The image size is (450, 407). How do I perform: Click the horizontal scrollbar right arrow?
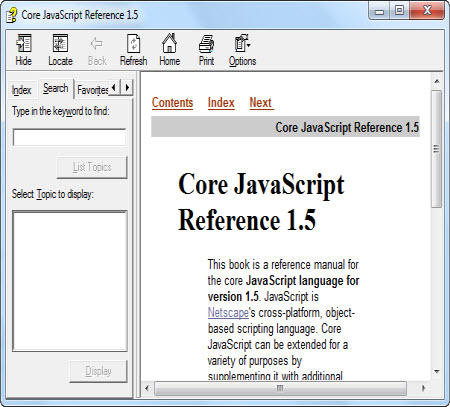[423, 388]
